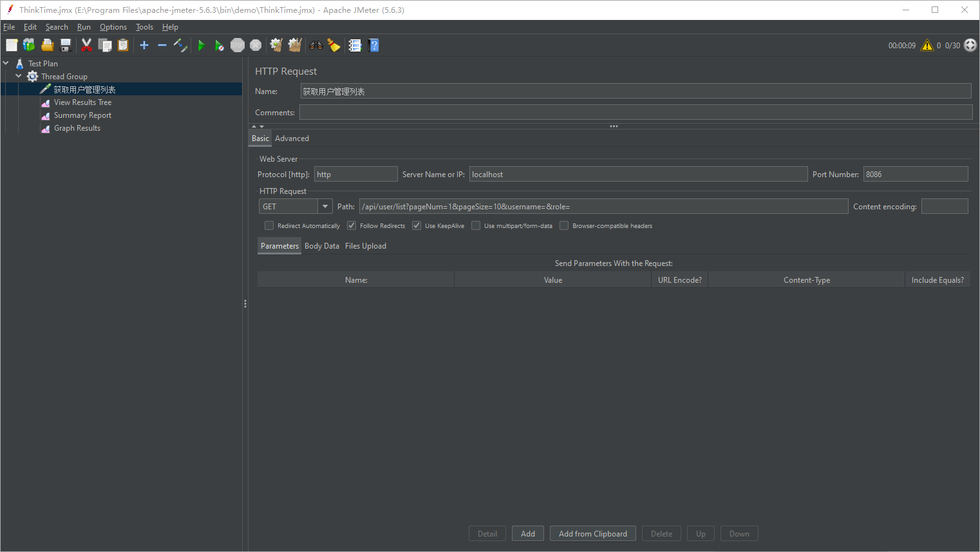Screen dimensions: 980x552
Task: Switch to the Basic tab
Action: point(260,138)
